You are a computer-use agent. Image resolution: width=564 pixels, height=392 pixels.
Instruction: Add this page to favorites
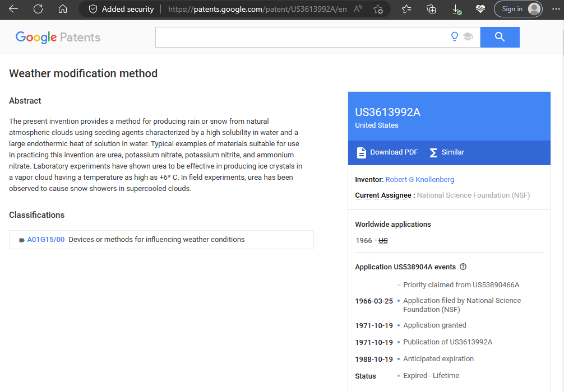pyautogui.click(x=378, y=9)
